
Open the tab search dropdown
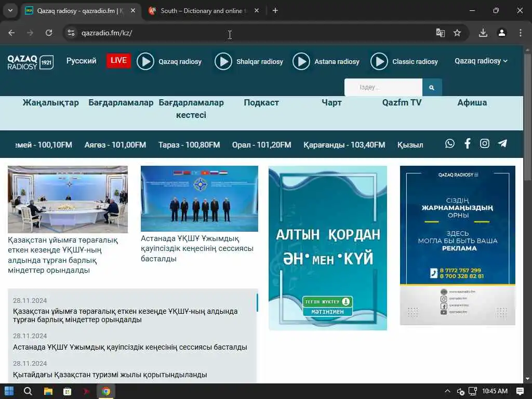pyautogui.click(x=10, y=11)
